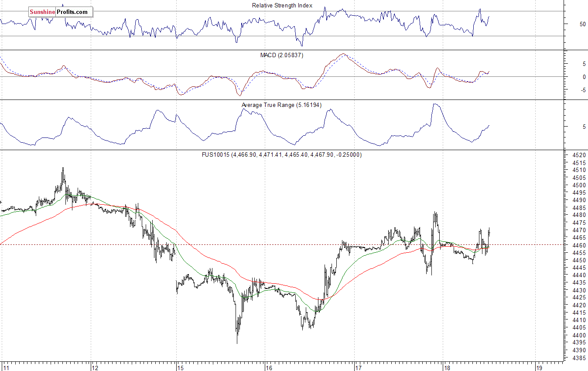The width and height of the screenshot is (588, 371).
Task: Click the date label 11 on time axis
Action: click(x=7, y=368)
